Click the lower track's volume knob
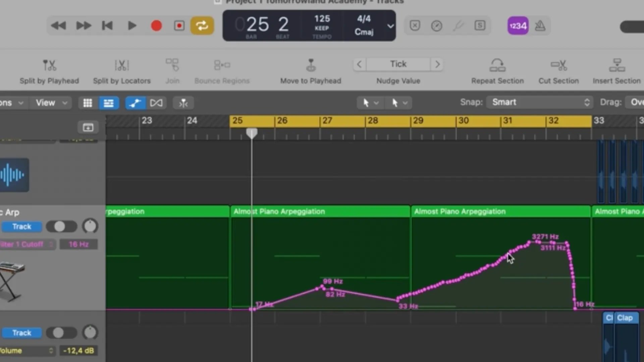 [x=90, y=333]
